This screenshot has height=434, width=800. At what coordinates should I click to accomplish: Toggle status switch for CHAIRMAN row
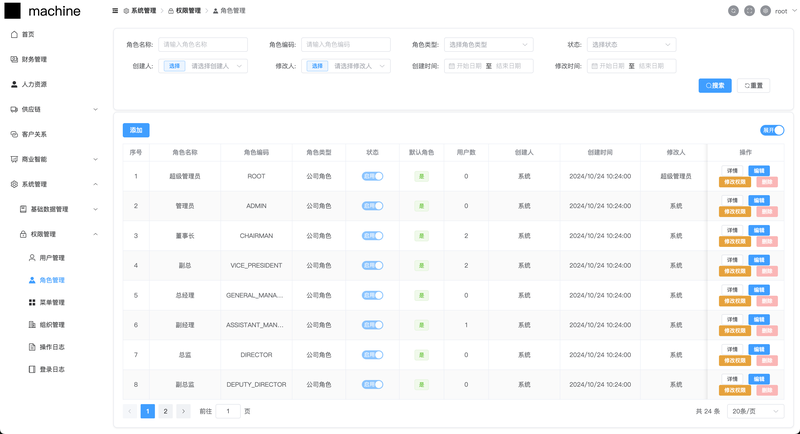tap(372, 236)
